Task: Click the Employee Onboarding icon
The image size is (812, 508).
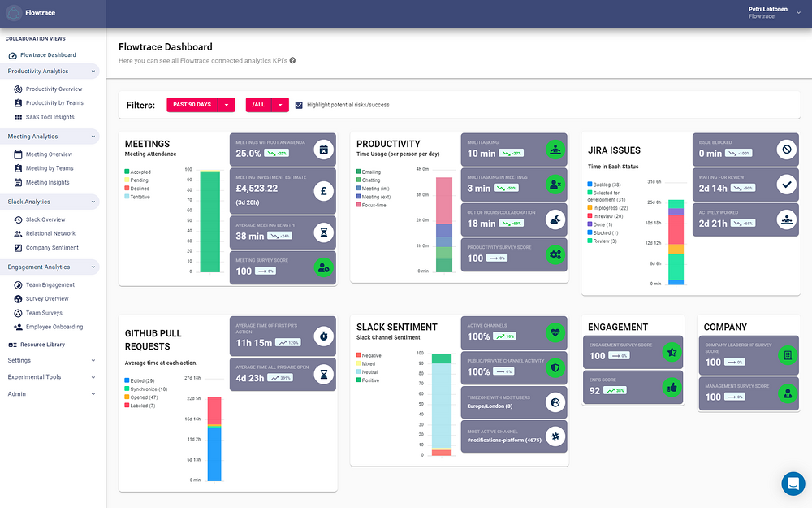Action: pos(18,327)
